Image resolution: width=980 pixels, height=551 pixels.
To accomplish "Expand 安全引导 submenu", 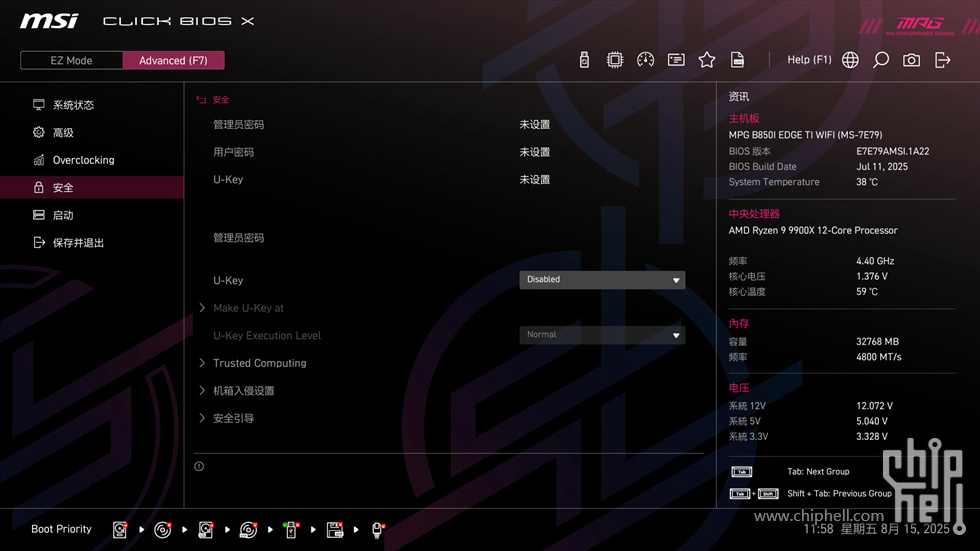I will tap(233, 418).
